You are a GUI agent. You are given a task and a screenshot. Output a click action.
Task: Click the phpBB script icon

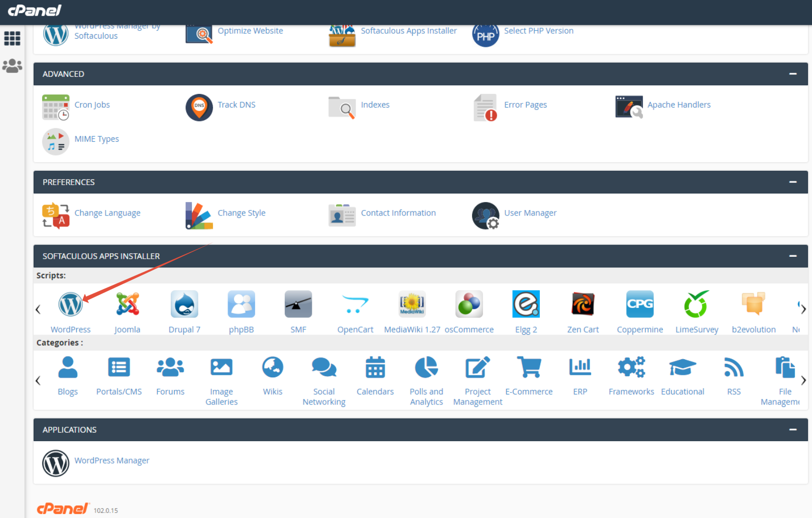coord(242,304)
